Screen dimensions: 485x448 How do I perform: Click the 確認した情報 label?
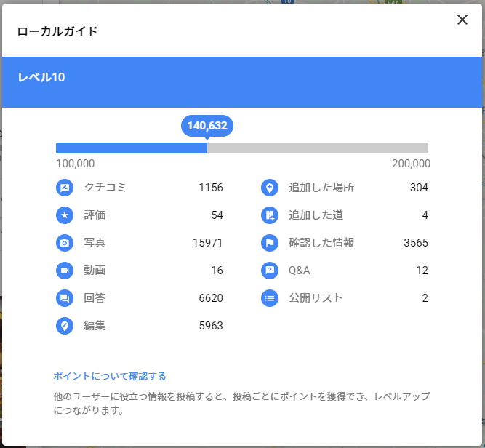321,243
